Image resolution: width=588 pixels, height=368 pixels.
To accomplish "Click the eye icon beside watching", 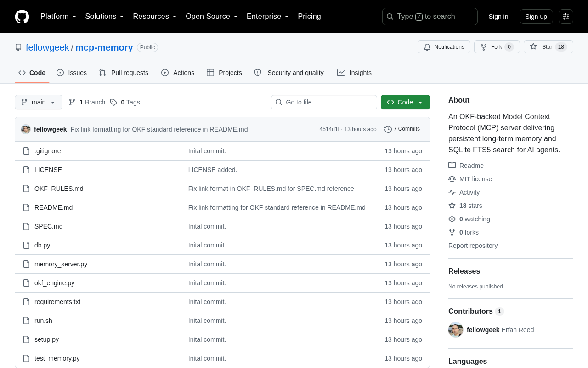I will click(x=452, y=219).
